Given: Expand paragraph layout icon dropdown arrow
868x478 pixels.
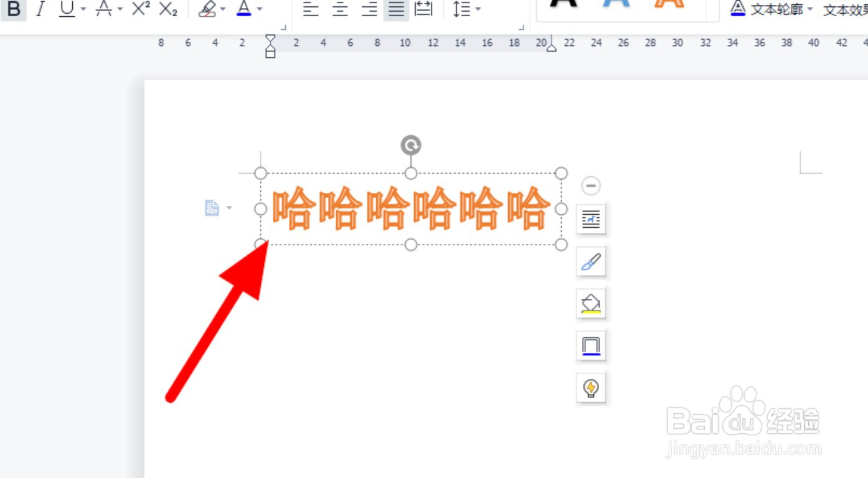Looking at the screenshot, I should point(229,208).
